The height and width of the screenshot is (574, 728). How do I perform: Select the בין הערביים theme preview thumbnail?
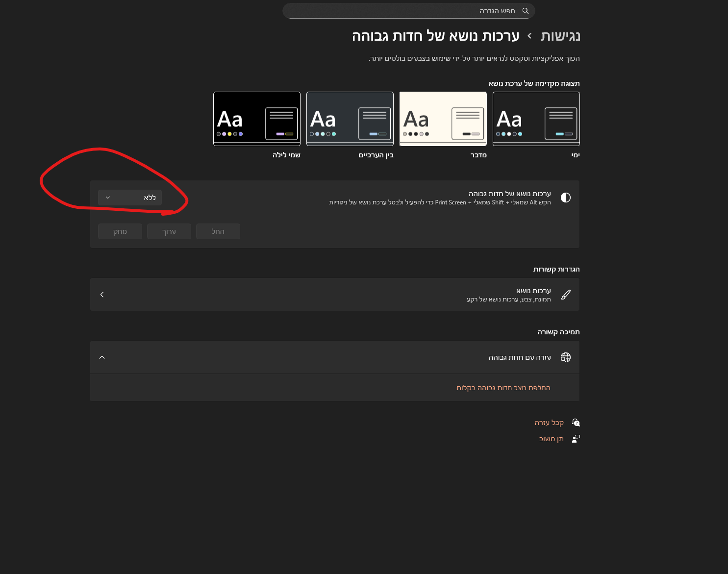pyautogui.click(x=350, y=119)
